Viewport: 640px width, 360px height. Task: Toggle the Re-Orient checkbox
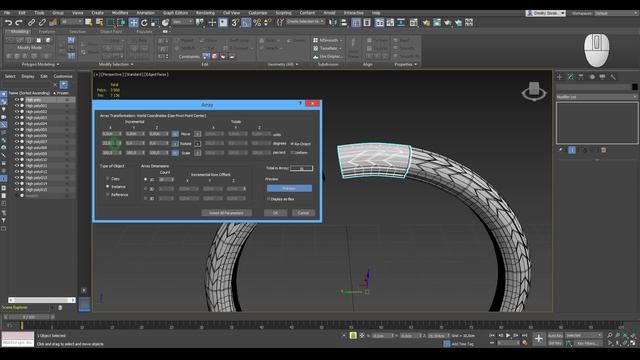pos(292,144)
